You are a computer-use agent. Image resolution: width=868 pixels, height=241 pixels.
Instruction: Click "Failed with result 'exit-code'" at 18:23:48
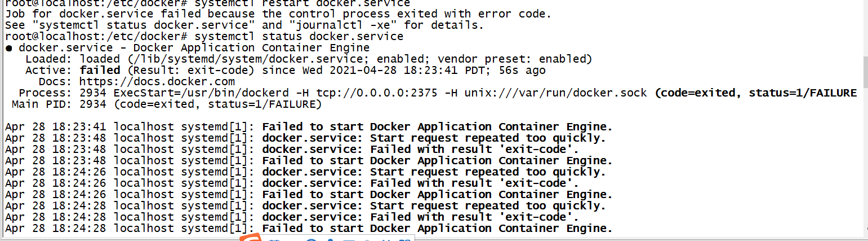(x=474, y=150)
